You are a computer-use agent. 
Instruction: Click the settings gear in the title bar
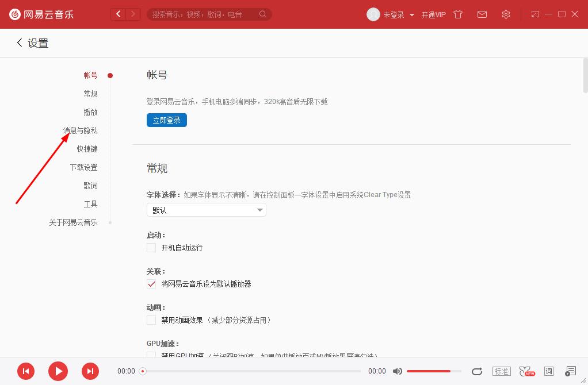click(x=506, y=14)
